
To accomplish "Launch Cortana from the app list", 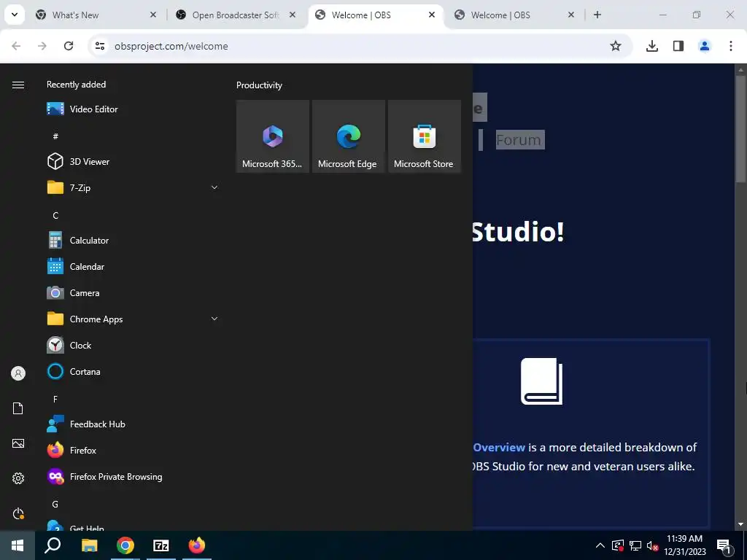I will [x=133, y=371].
